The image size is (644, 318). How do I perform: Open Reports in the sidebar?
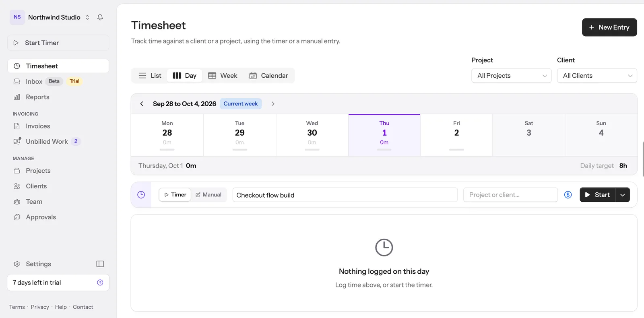coord(58,97)
